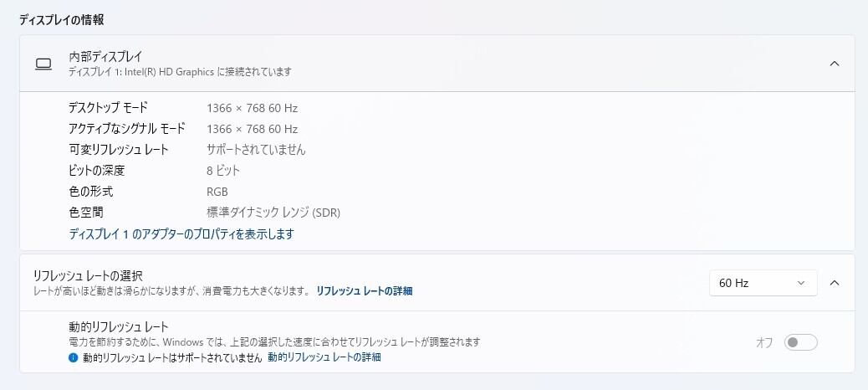Open the ディスプレイ 1 のアダプターのプロパティ link

coord(181,234)
